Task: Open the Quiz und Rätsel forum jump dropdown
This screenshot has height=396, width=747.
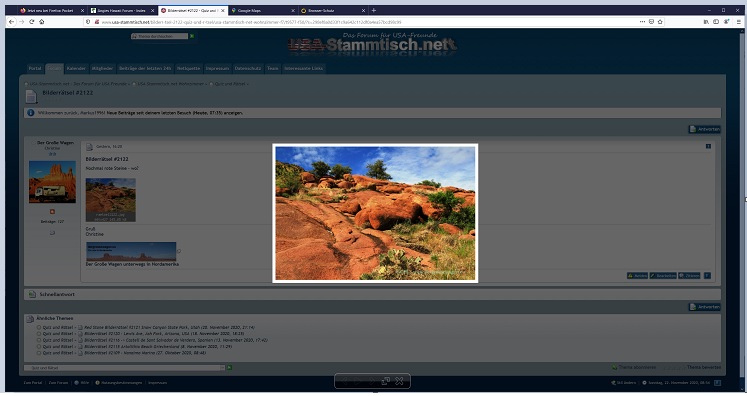Action: (x=124, y=368)
